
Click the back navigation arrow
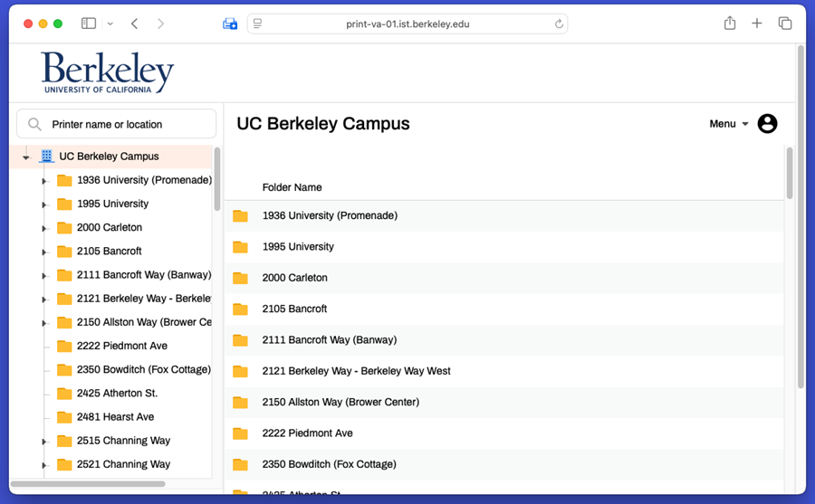[x=135, y=24]
